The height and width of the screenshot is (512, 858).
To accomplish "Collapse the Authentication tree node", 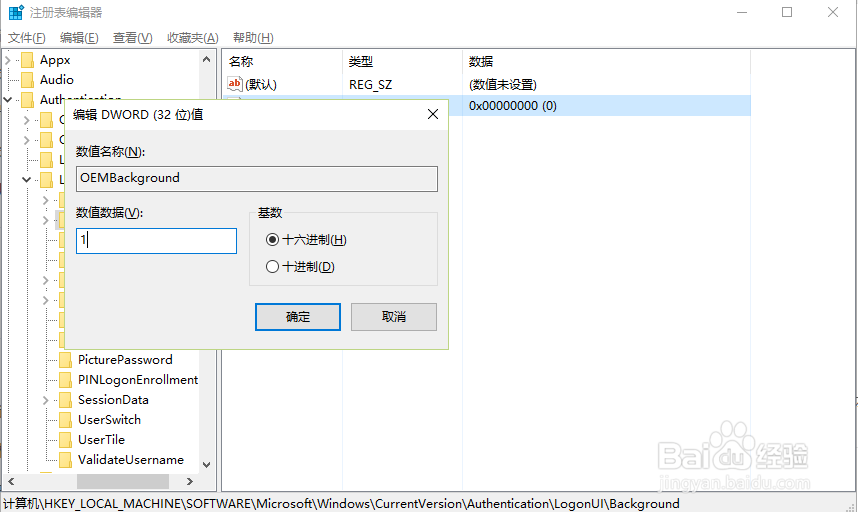I will pos(8,100).
